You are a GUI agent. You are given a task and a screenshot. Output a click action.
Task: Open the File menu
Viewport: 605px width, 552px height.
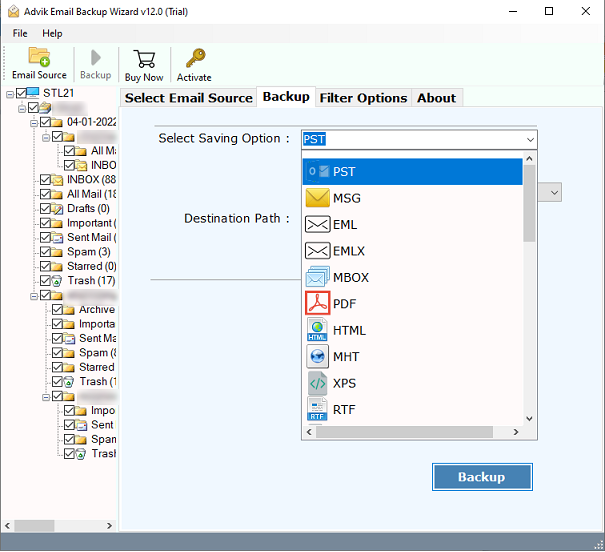point(20,34)
